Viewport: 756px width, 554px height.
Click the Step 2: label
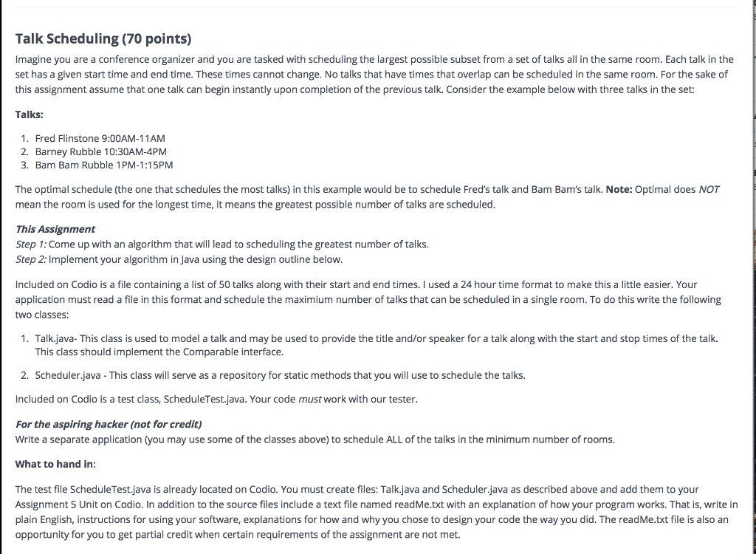coord(32,259)
